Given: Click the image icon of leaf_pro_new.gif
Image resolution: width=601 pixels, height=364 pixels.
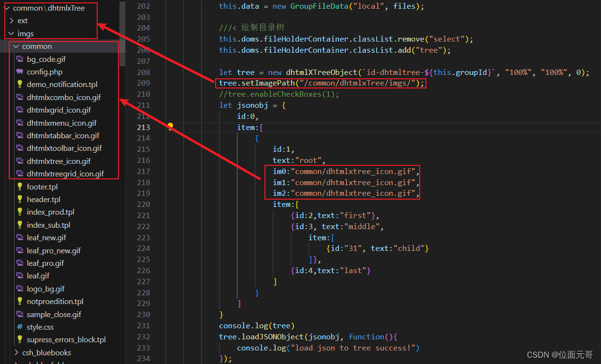Looking at the screenshot, I should tap(20, 250).
